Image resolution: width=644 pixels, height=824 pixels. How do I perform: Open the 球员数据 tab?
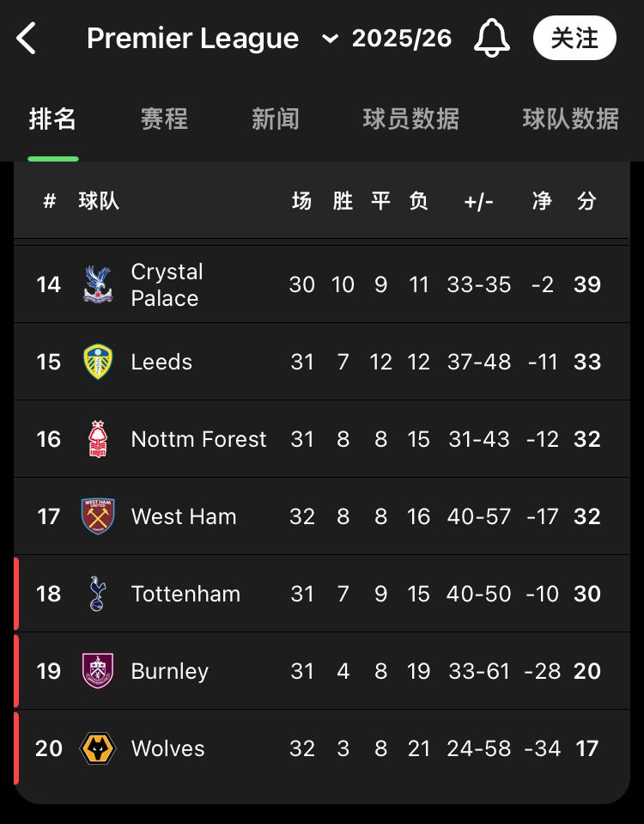[x=410, y=119]
